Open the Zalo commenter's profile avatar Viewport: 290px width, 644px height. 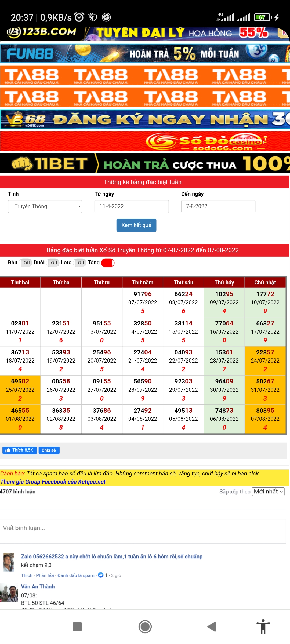(x=9, y=562)
